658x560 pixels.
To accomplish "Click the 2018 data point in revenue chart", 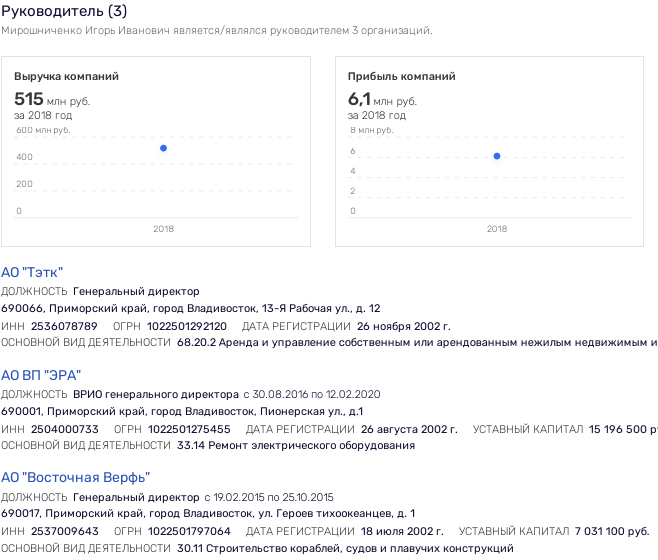I will pos(164,148).
